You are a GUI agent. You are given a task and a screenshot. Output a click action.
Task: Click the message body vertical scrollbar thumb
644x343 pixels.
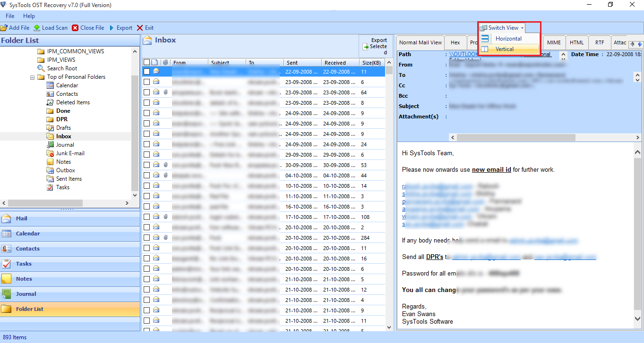[637, 234]
